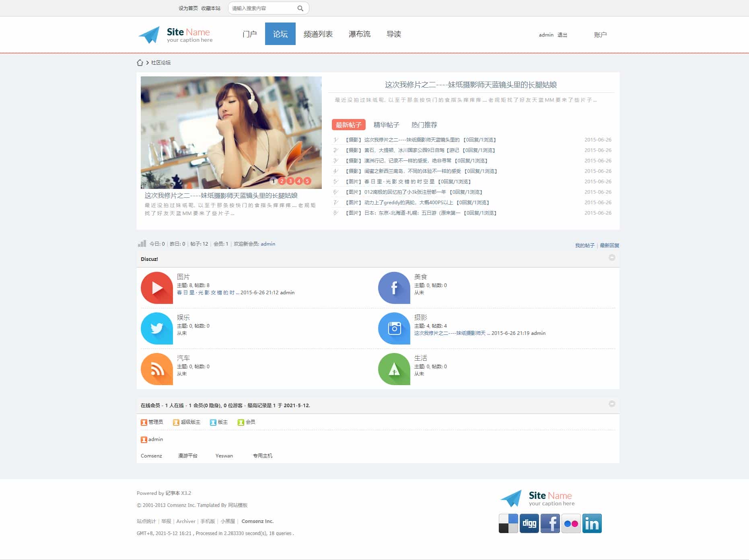This screenshot has height=560, width=749.
Task: Open the 图片 forum red play icon
Action: 157,288
